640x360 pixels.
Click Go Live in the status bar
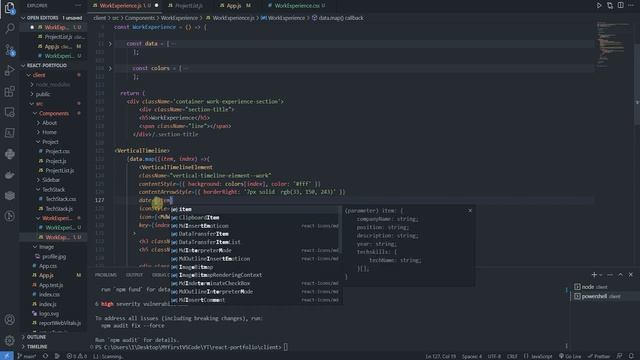pyautogui.click(x=570, y=356)
